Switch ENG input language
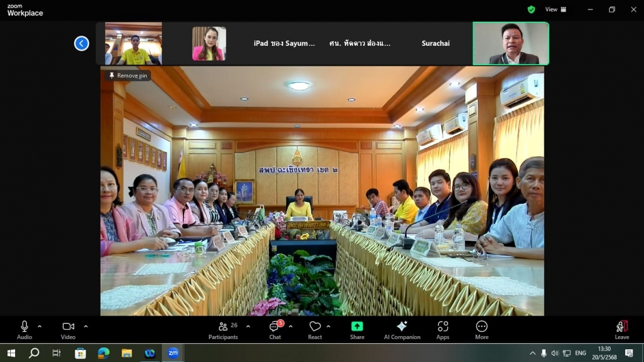Image resolution: width=644 pixels, height=362 pixels. 581,353
